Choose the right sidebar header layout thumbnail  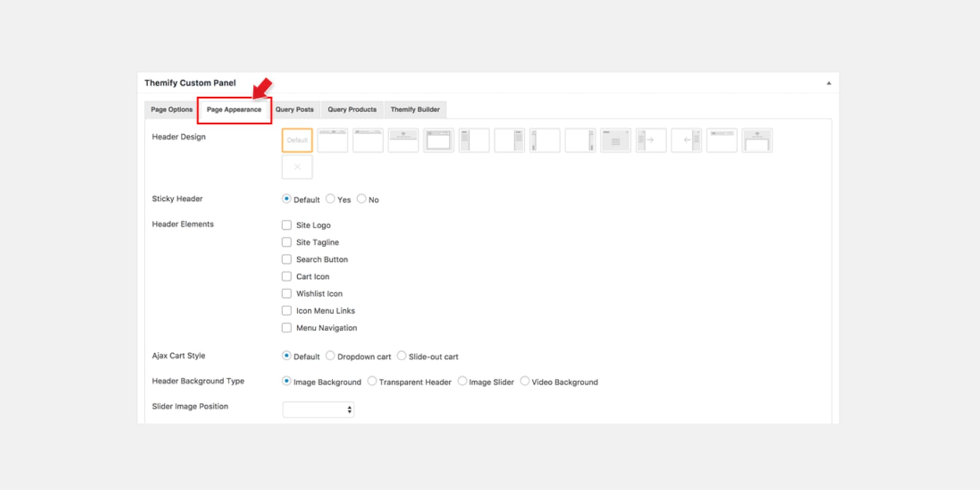click(x=509, y=140)
